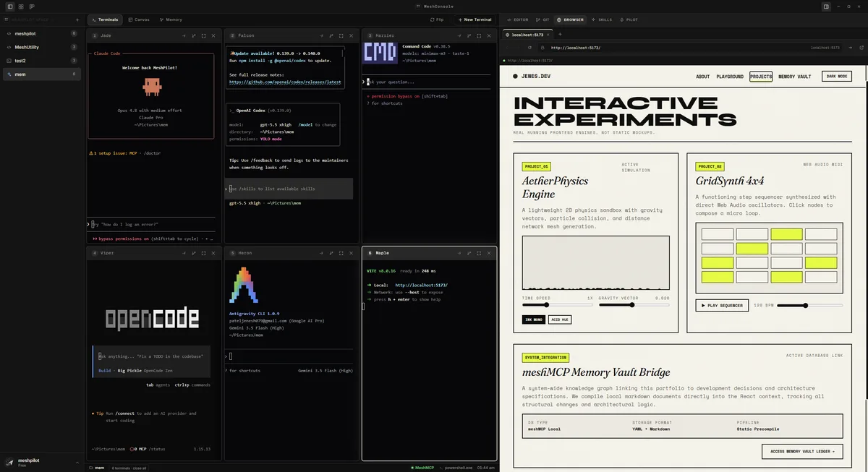Toggle the INK MONO color mode
The height and width of the screenshot is (472, 868).
click(533, 319)
